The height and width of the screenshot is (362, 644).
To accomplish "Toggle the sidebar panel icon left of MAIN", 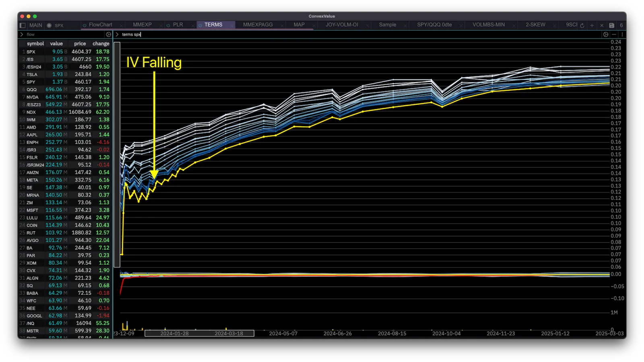I will (23, 25).
